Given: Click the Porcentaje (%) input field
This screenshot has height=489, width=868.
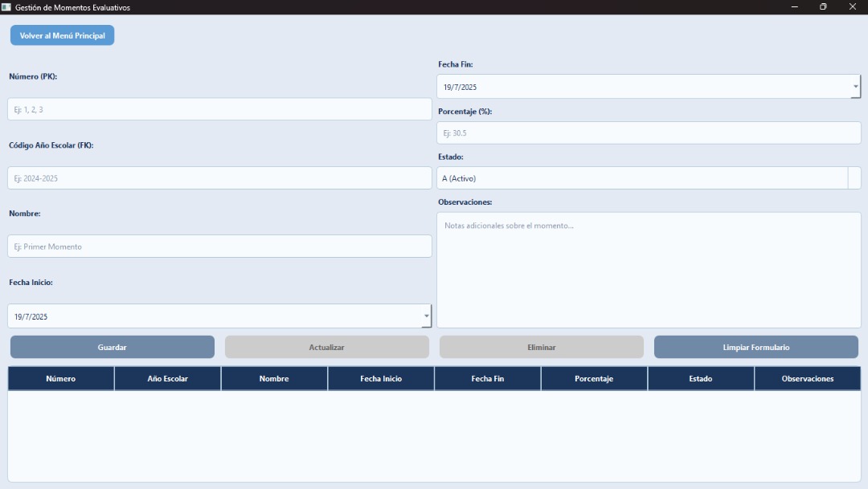Looking at the screenshot, I should click(x=649, y=133).
